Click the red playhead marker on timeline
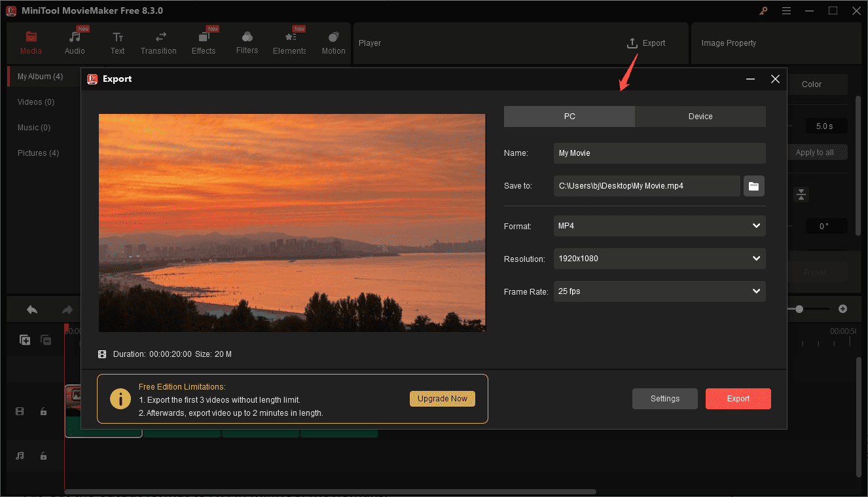The height and width of the screenshot is (497, 868). (66, 327)
